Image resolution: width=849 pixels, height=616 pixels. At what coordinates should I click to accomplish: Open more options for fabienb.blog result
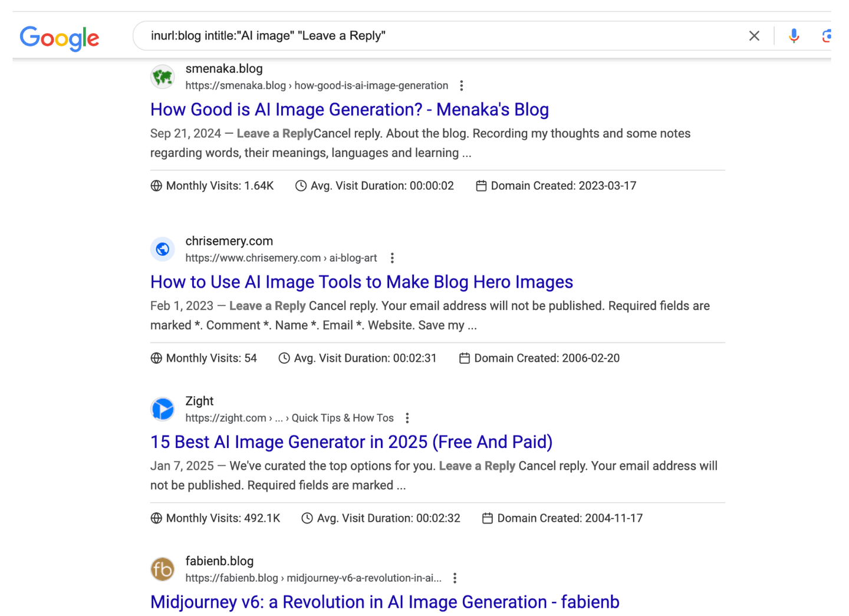click(x=455, y=578)
